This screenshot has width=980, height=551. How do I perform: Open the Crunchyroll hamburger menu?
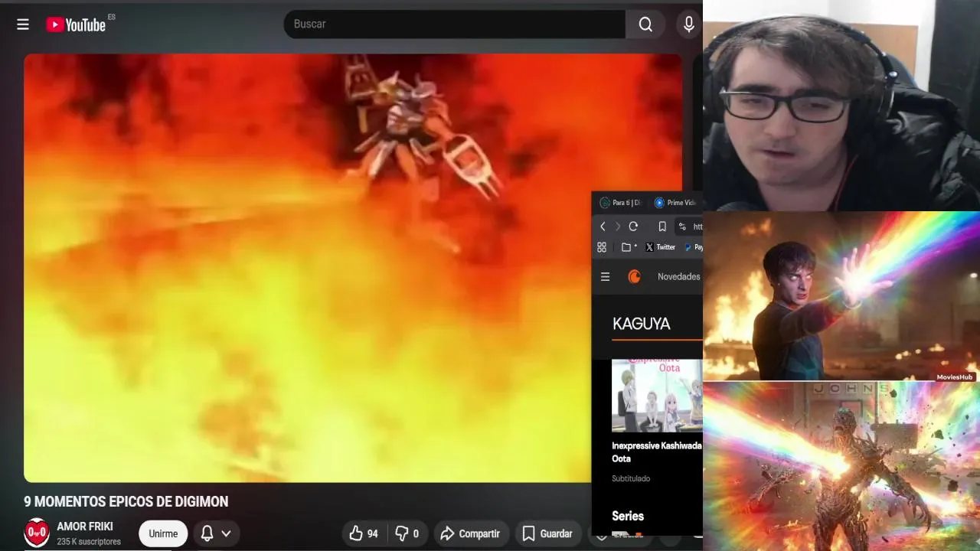point(605,277)
